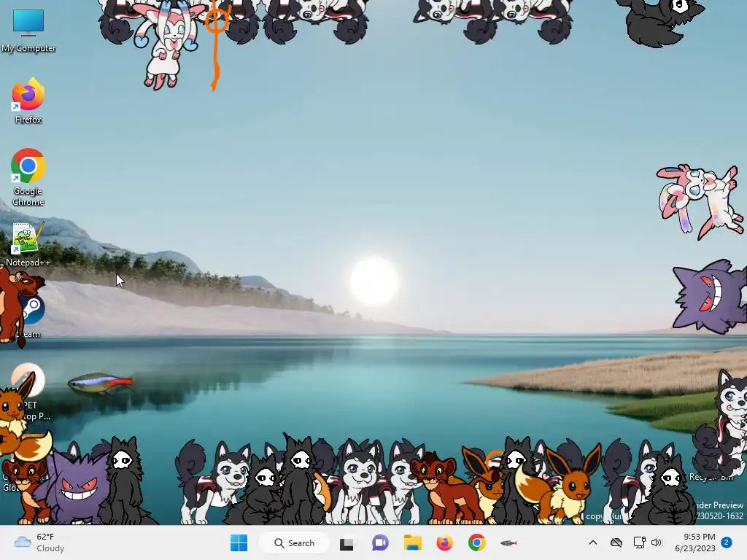
Task: Open the notification badge showing 2
Action: [x=727, y=542]
